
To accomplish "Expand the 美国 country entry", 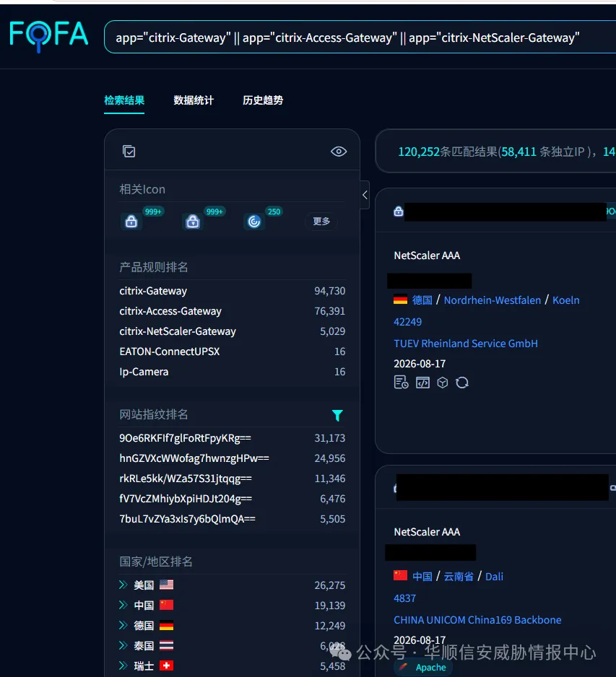I will click(x=123, y=585).
